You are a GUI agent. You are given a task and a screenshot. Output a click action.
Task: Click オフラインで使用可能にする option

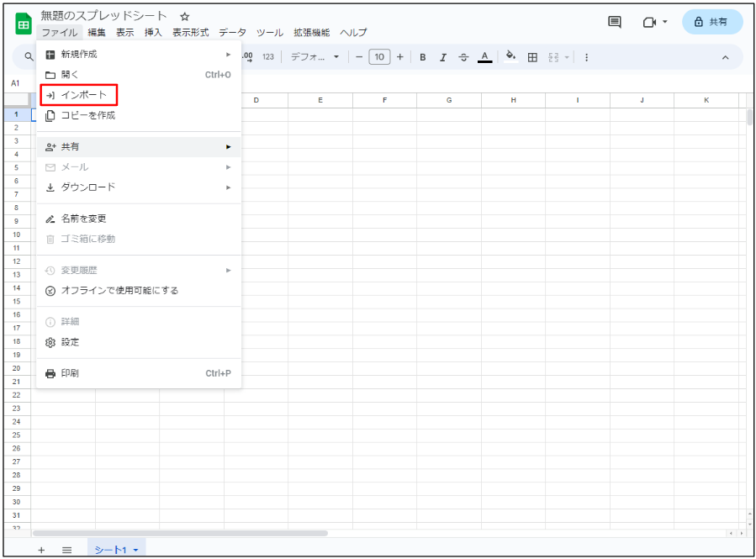click(x=119, y=291)
